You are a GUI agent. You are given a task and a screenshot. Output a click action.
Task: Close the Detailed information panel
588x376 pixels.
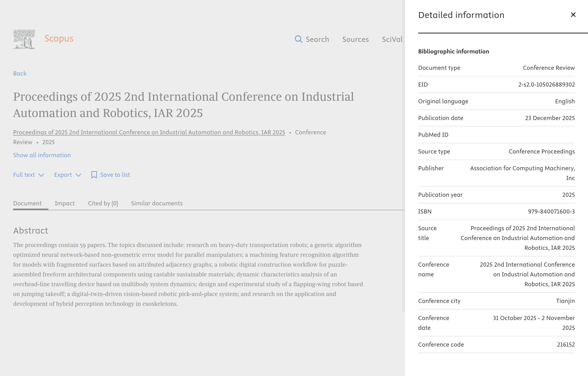point(573,15)
